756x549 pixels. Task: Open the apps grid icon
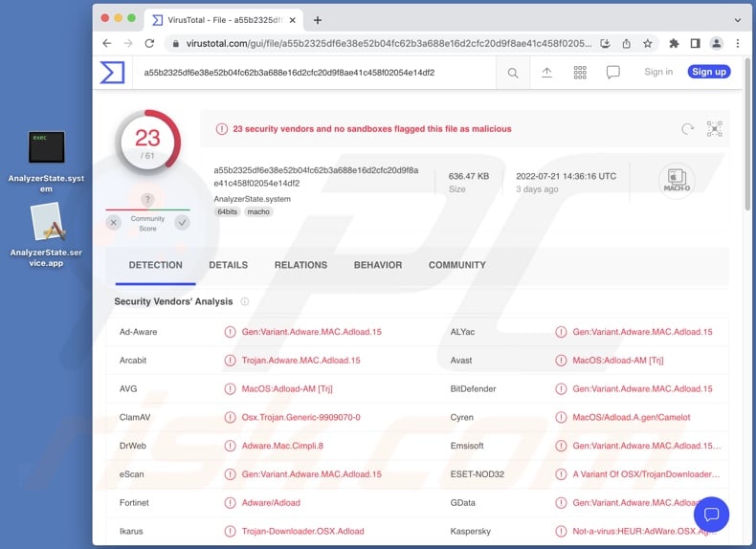click(x=580, y=73)
